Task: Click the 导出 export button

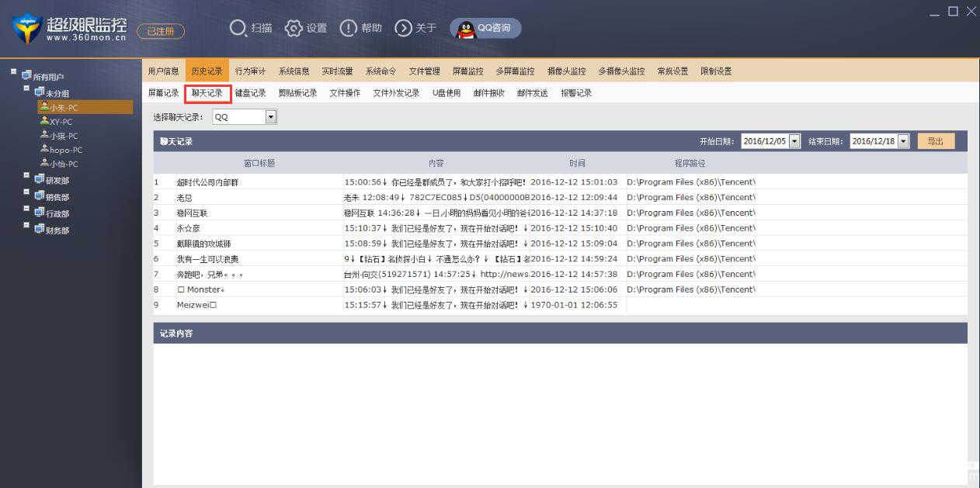Action: [935, 141]
